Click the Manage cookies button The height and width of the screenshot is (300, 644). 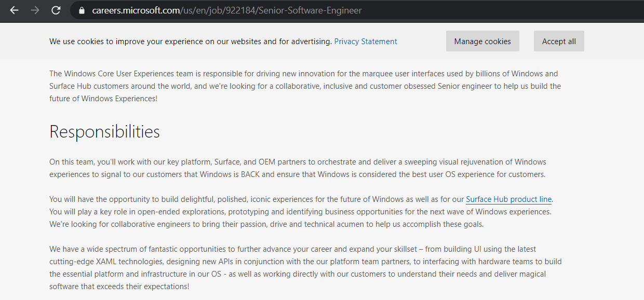click(482, 42)
